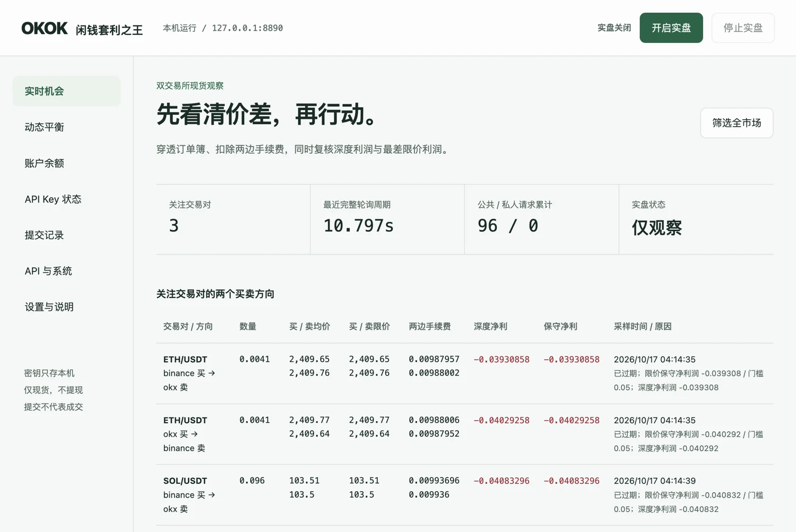The width and height of the screenshot is (796, 532).
Task: Select the SOL/USDT pair name
Action: [185, 481]
